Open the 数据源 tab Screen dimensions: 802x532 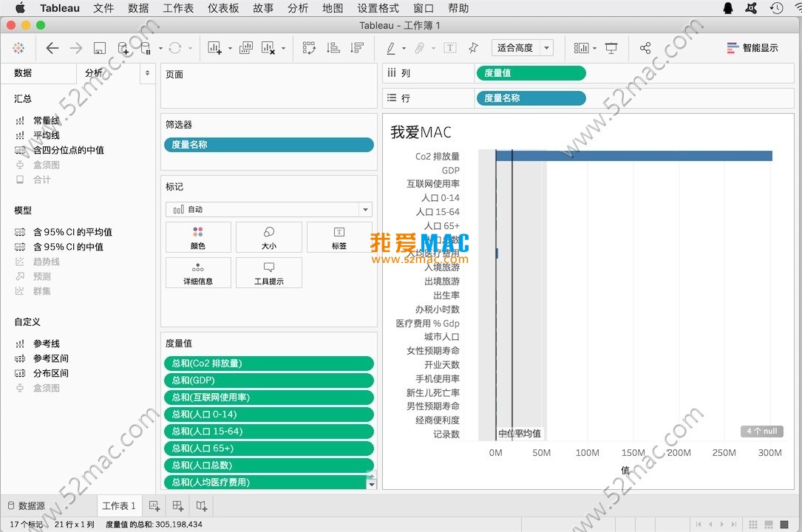tap(27, 506)
